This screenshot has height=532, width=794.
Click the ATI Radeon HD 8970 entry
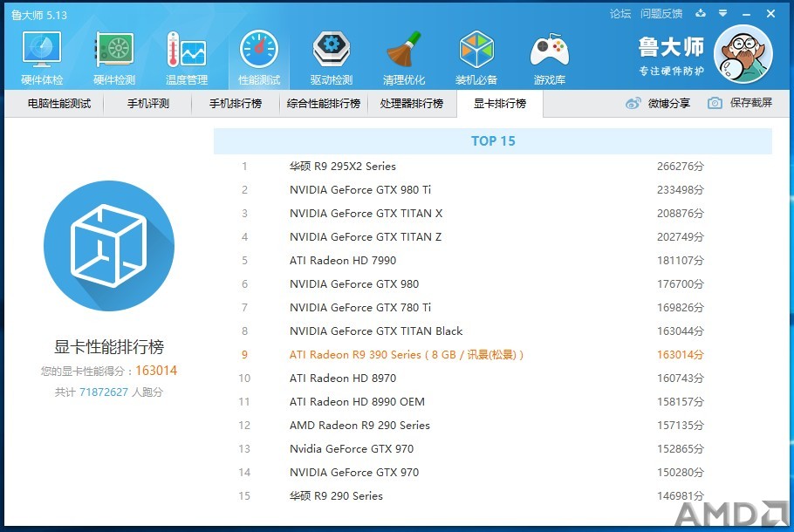tap(343, 379)
